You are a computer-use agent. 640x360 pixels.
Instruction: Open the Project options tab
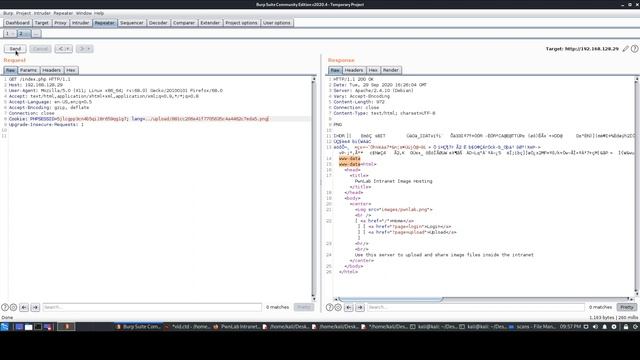pyautogui.click(x=241, y=23)
